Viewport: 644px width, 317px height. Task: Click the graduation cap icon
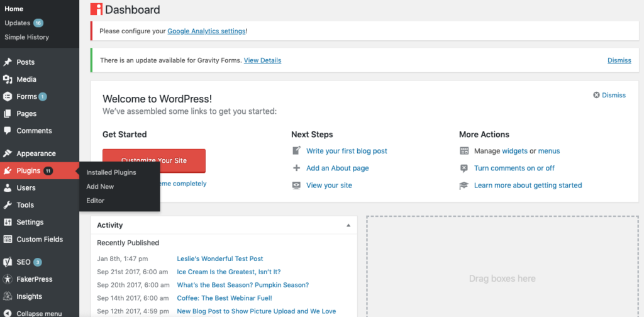pyautogui.click(x=464, y=185)
